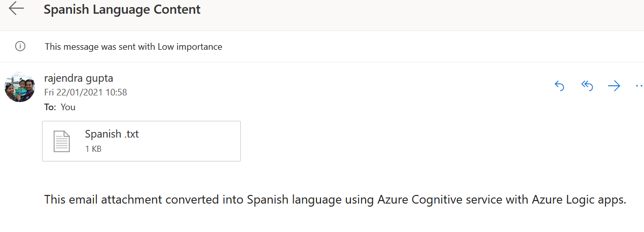The height and width of the screenshot is (232, 644).
Task: Reply all using the double-arrow icon
Action: [587, 86]
